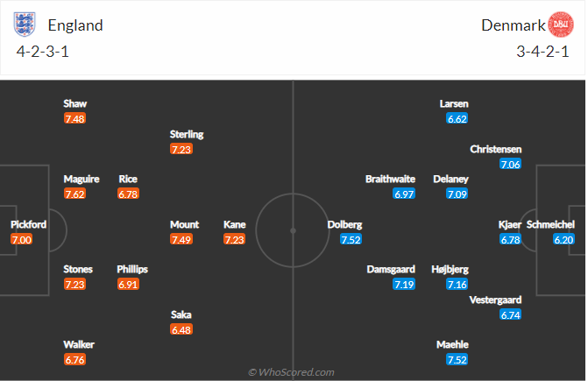The height and width of the screenshot is (381, 588).
Task: Open Harry Kane's player details
Action: point(234,224)
